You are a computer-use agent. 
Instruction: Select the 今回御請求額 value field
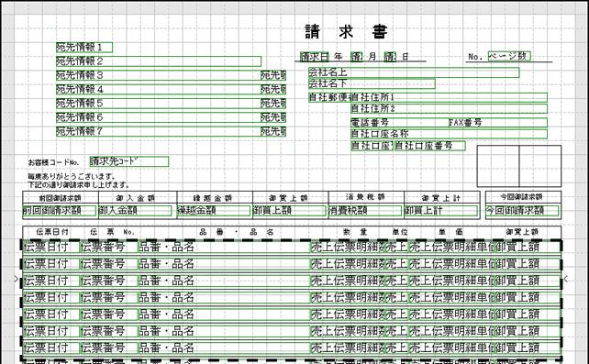[522, 211]
